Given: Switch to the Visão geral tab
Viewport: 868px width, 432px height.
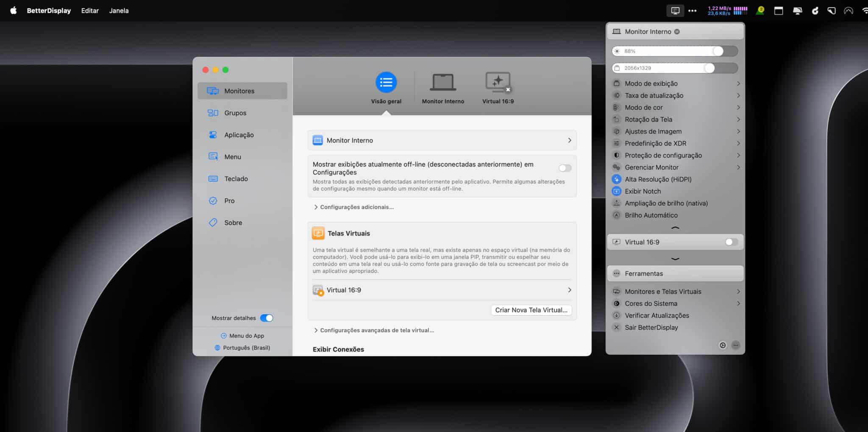Looking at the screenshot, I should click(386, 87).
